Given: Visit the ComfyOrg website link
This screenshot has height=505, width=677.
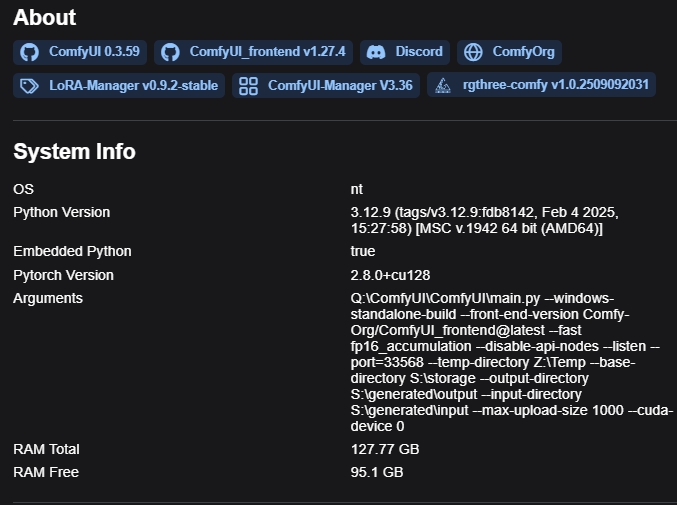Looking at the screenshot, I should (509, 52).
